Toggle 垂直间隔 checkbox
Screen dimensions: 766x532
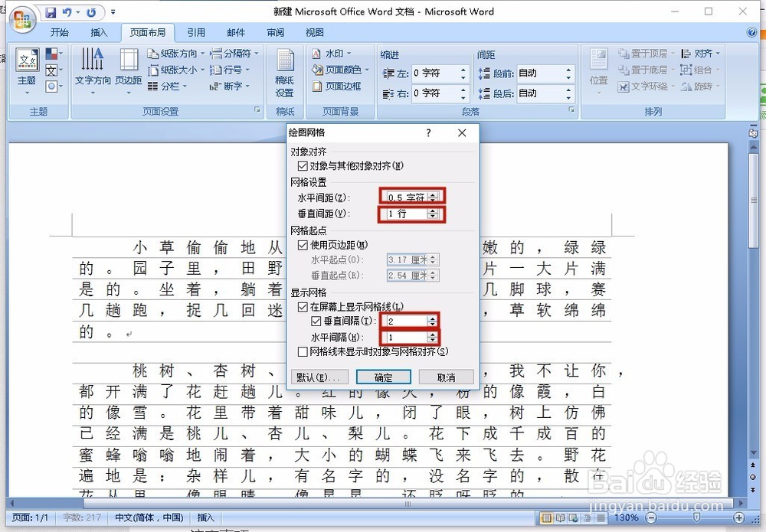316,321
